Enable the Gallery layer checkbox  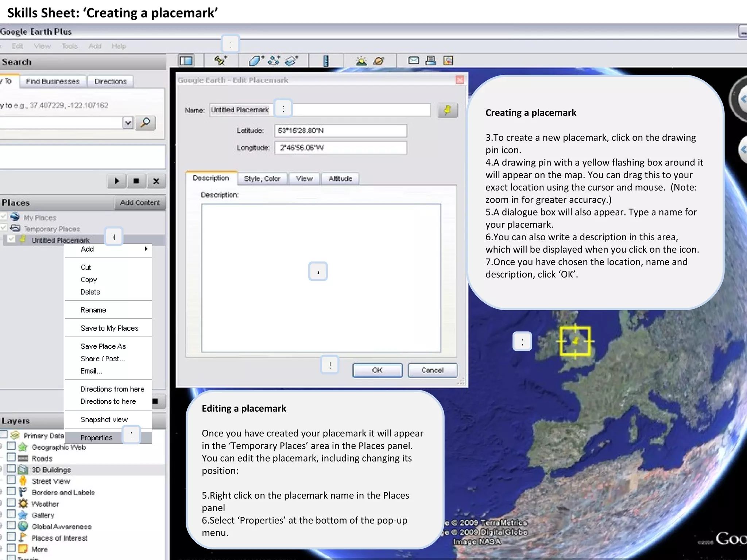coord(11,514)
